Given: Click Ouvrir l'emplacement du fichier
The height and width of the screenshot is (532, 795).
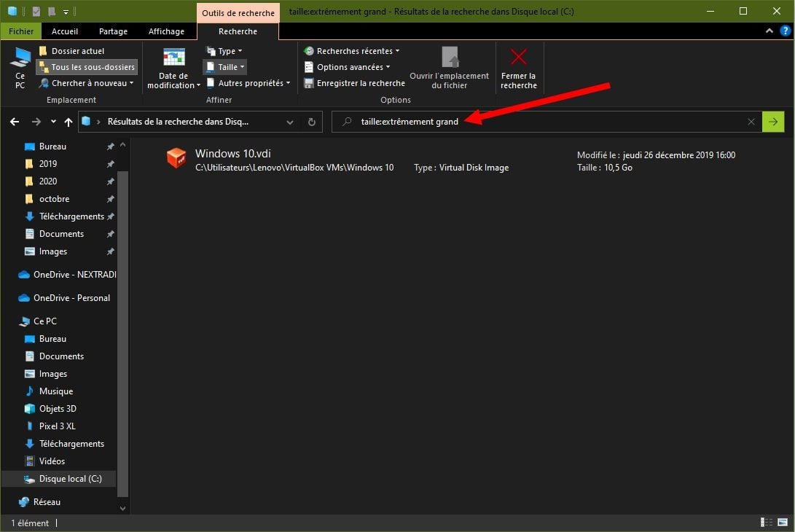Looking at the screenshot, I should 449,69.
